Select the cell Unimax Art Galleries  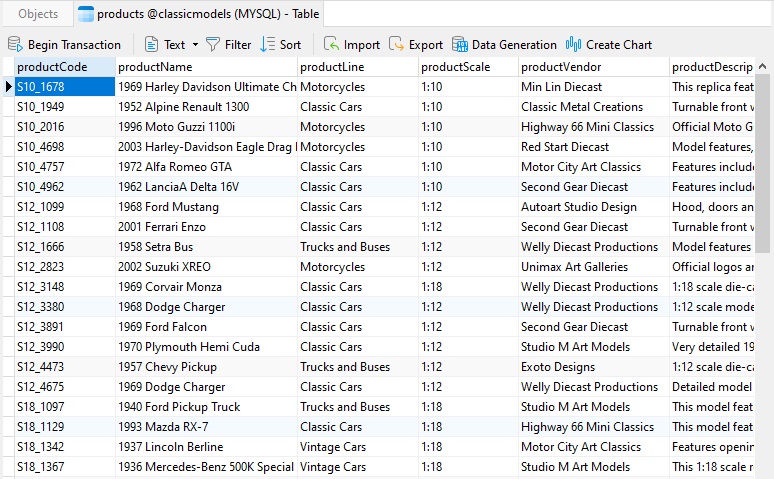coord(594,267)
